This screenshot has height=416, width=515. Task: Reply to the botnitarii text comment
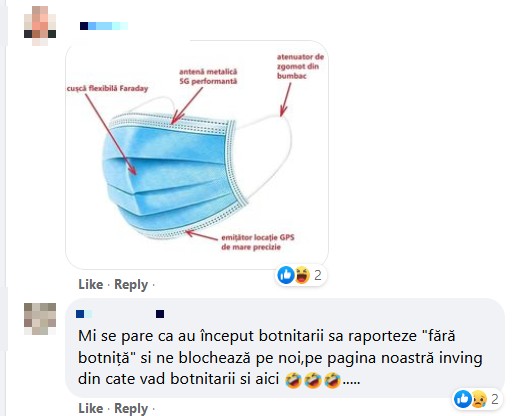[131, 409]
